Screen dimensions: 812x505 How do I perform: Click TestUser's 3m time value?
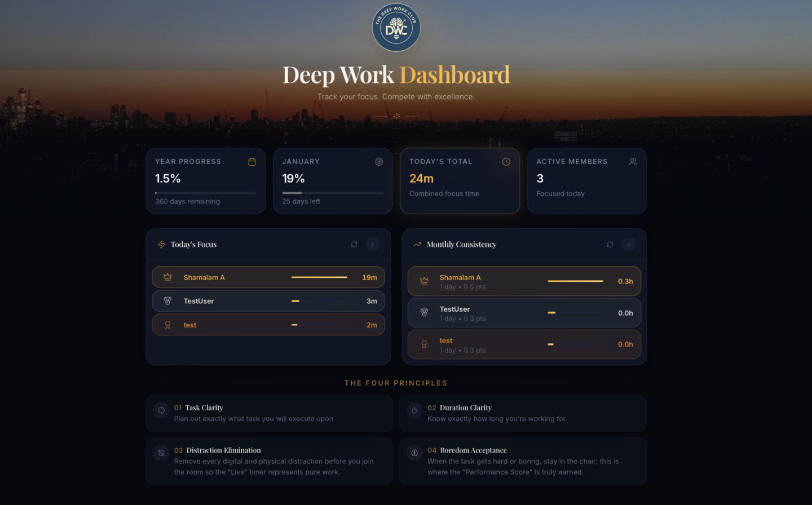click(x=372, y=301)
